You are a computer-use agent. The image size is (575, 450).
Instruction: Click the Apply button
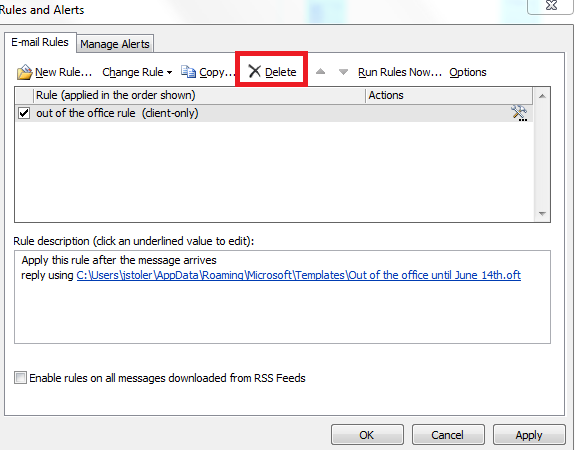coord(529,435)
